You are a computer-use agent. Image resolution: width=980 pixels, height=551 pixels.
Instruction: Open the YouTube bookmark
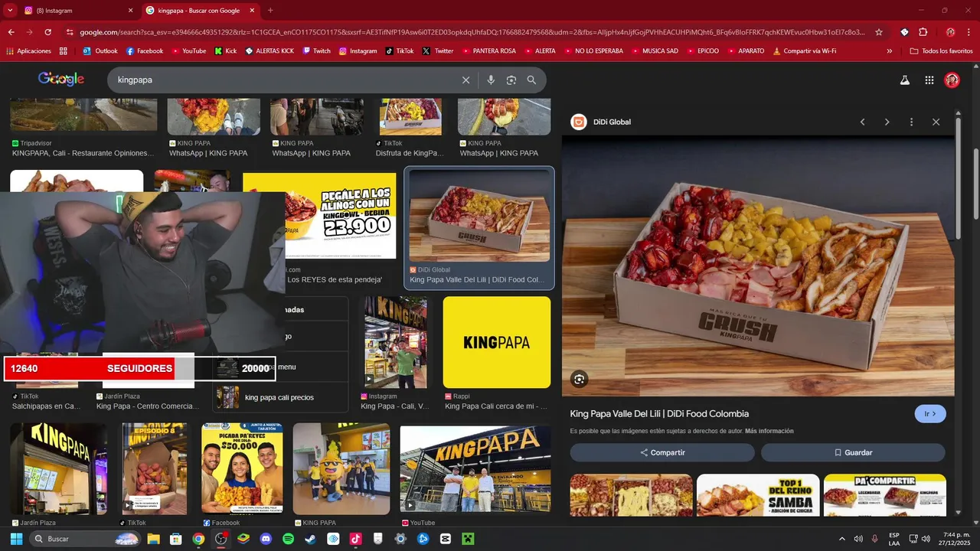tap(189, 51)
